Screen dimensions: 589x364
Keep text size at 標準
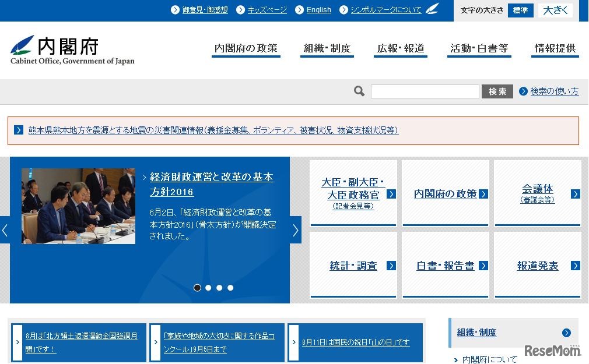coord(520,10)
